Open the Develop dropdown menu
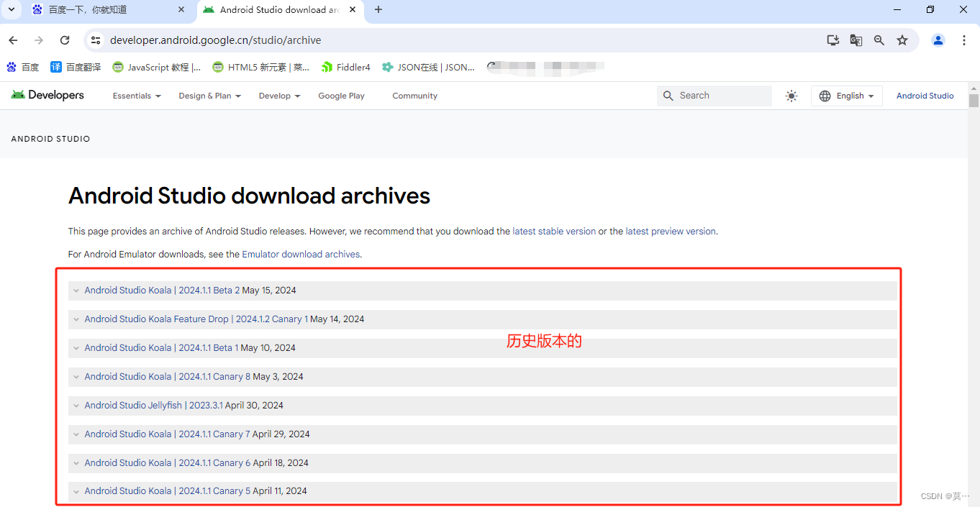Viewport: 980px width, 507px height. point(280,96)
